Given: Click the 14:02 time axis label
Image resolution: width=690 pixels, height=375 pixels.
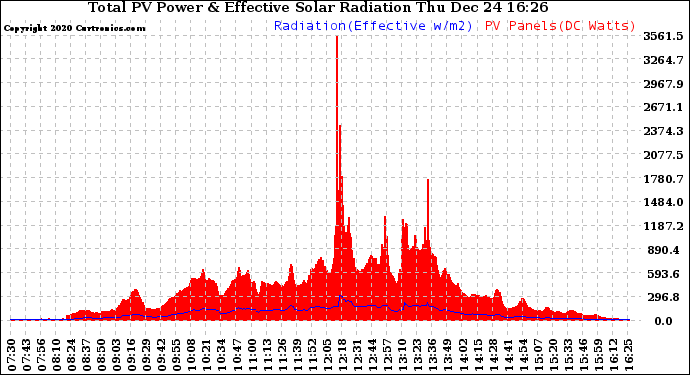Looking at the screenshot, I should pos(463,355).
